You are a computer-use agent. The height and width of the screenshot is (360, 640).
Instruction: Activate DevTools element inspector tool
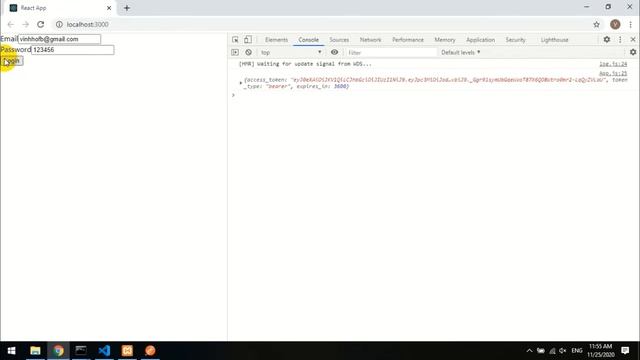pos(236,40)
